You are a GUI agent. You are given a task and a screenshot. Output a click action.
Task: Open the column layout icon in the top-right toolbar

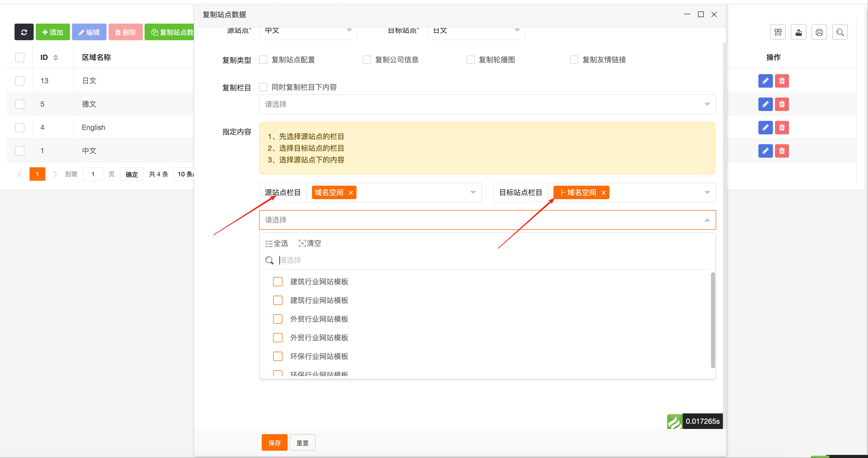coord(778,32)
